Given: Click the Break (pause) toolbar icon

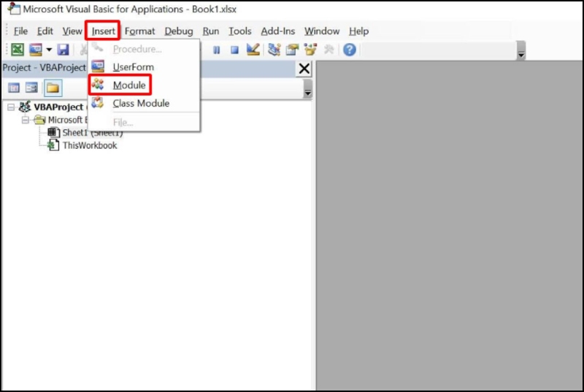Looking at the screenshot, I should [216, 50].
